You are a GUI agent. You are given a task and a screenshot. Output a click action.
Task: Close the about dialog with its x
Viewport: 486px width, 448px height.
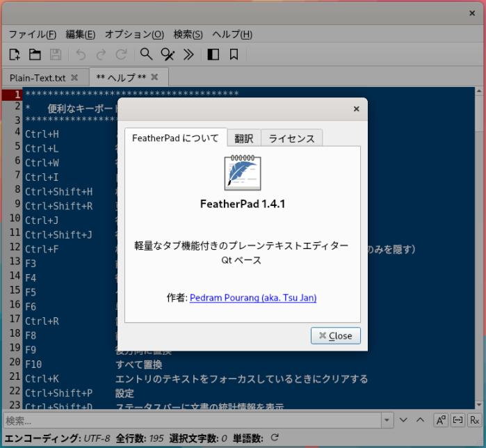click(356, 109)
